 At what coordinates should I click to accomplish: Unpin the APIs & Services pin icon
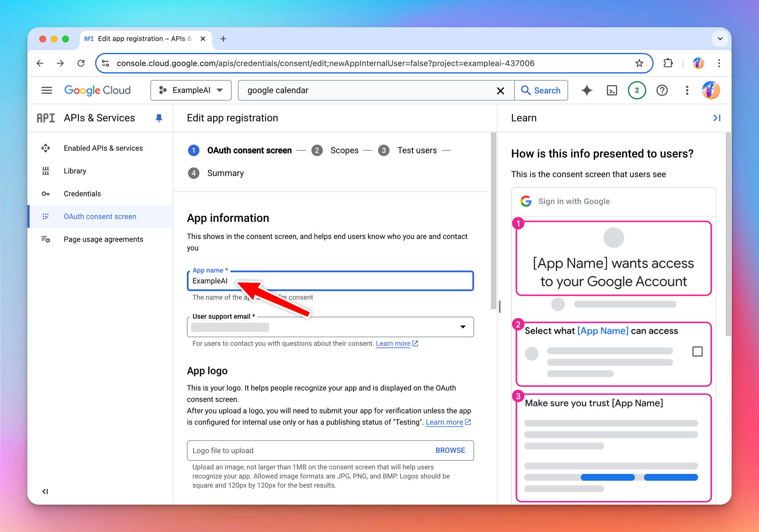(159, 118)
